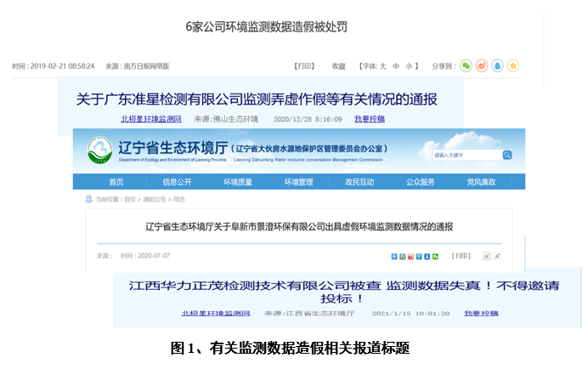Click the Liaoning 阜新市景澄环保 notice title
Screen dimensions: 588x369
[299, 226]
